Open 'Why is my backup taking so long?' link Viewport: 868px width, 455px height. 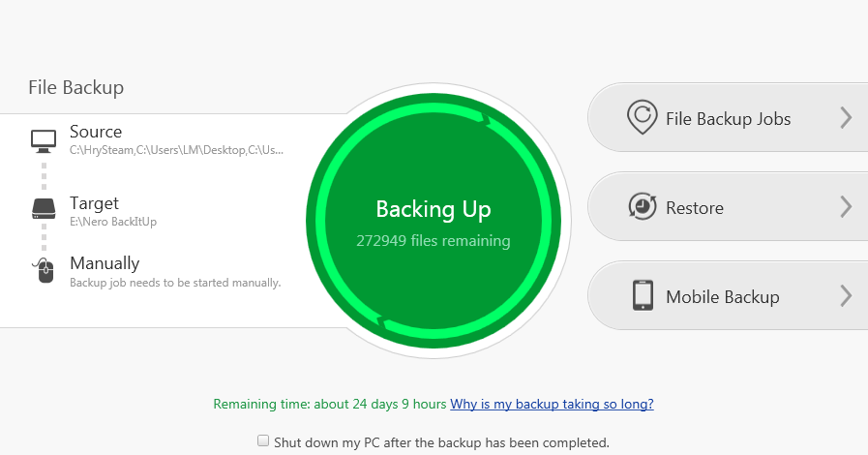coord(552,404)
